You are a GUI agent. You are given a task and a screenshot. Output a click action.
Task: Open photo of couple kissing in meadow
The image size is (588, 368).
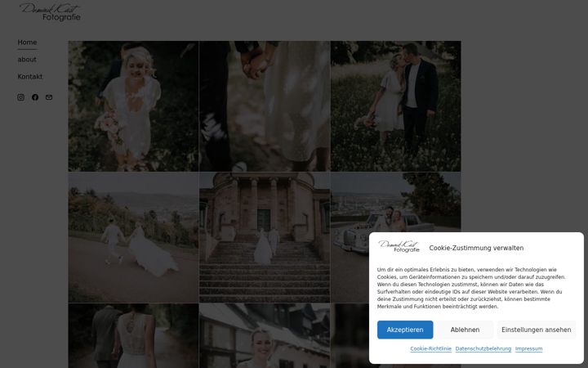click(x=395, y=106)
